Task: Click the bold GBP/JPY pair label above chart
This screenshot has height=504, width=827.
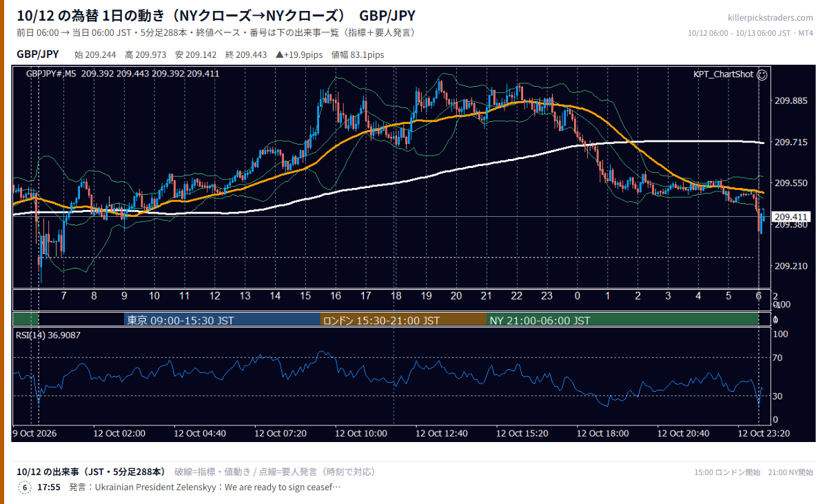Action: [x=38, y=54]
